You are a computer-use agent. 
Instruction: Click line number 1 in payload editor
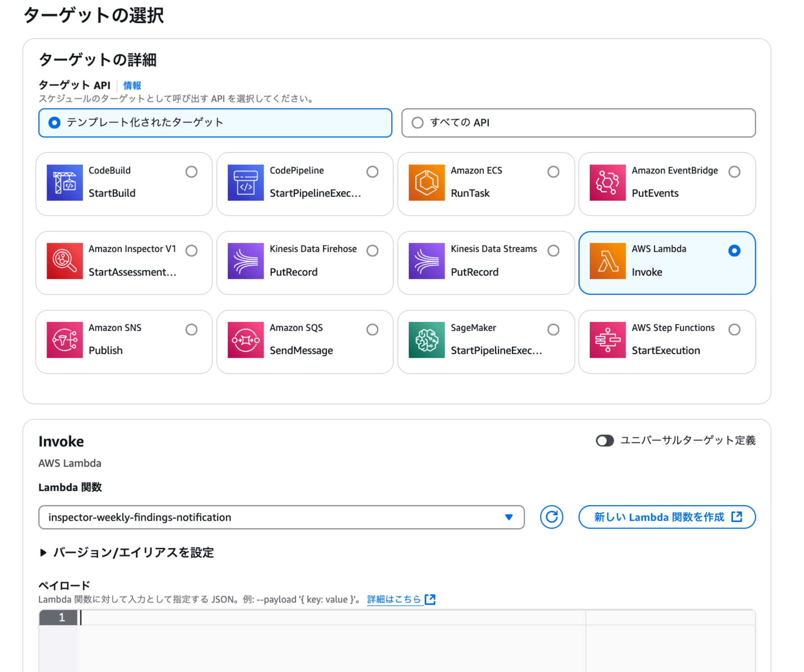pyautogui.click(x=62, y=617)
